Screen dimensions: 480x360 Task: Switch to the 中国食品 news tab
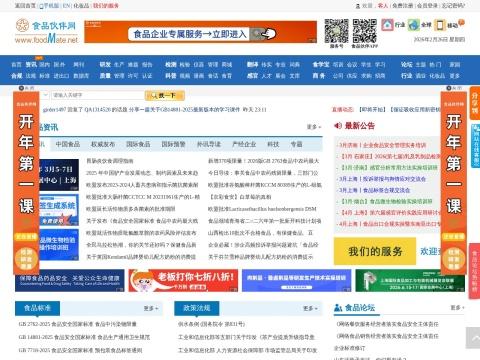(68, 144)
